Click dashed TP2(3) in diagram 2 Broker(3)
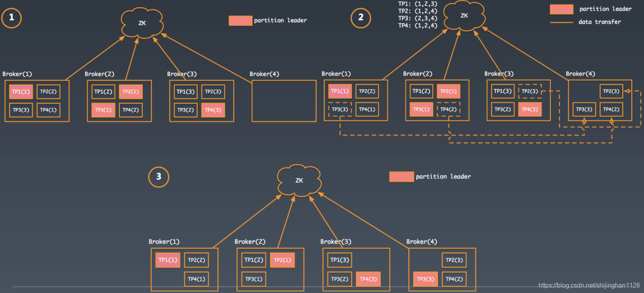 point(530,91)
